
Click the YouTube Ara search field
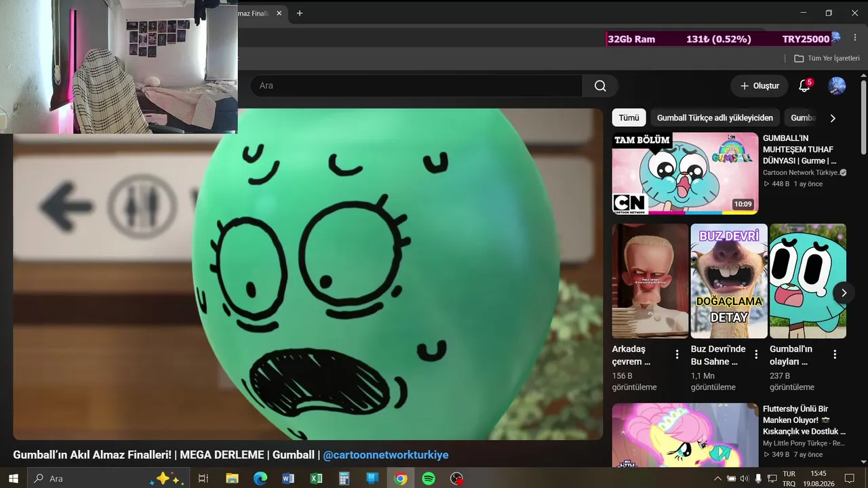(x=416, y=85)
